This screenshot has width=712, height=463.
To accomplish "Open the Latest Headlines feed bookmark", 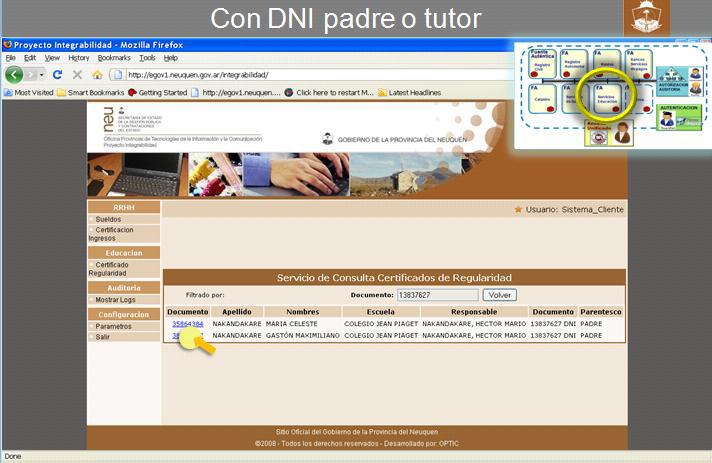I will [408, 92].
